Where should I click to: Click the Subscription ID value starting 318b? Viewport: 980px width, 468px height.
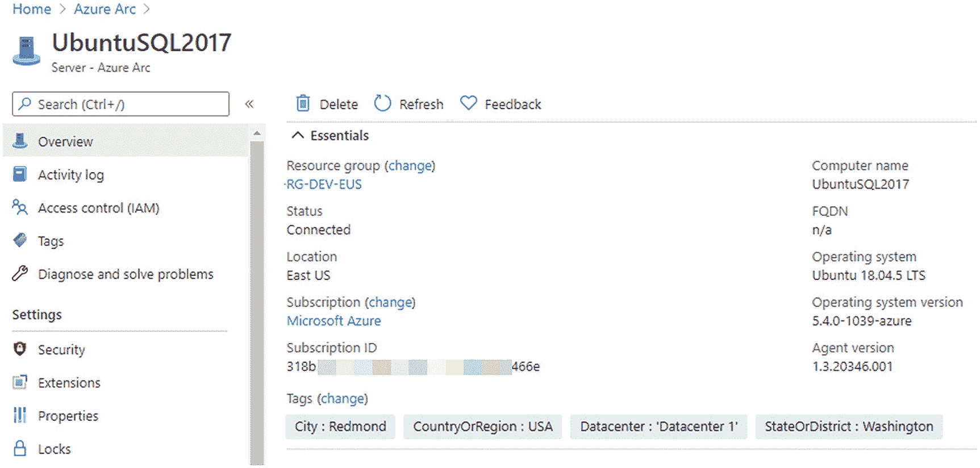413,366
